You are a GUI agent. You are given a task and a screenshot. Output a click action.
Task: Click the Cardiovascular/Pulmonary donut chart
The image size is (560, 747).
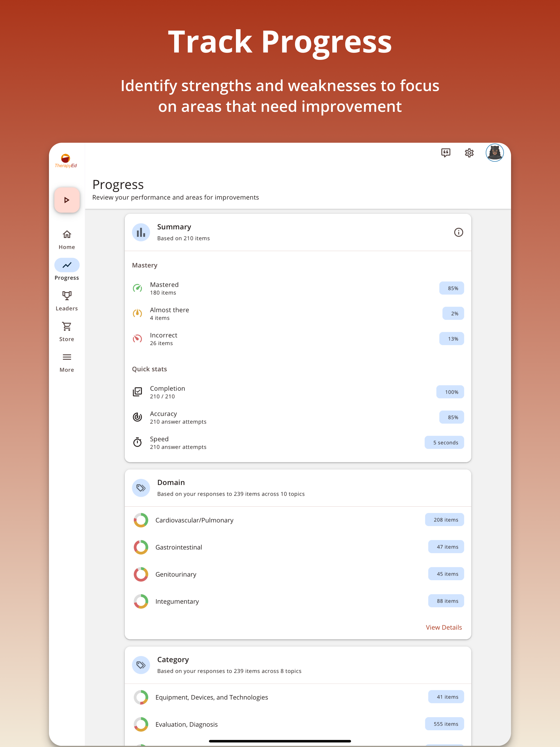[x=141, y=520]
